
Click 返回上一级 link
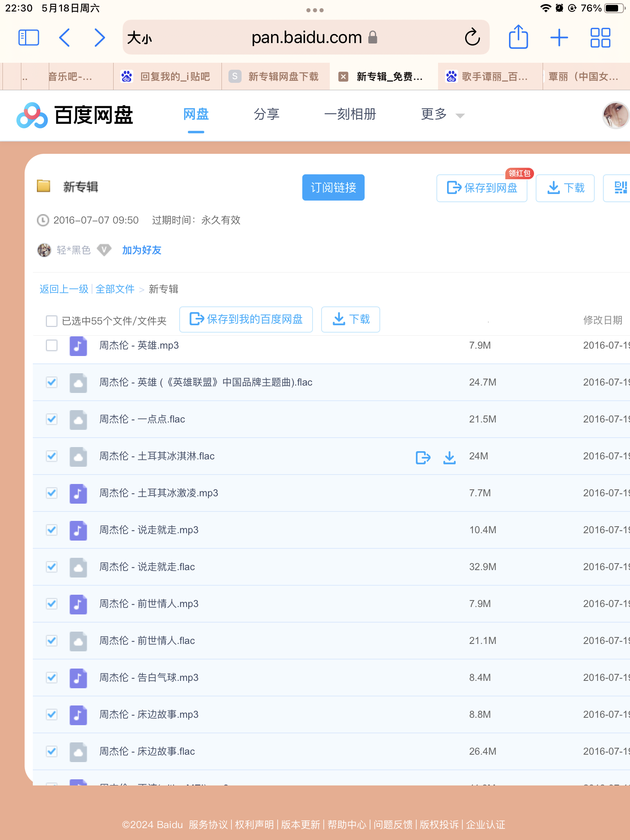click(x=64, y=289)
